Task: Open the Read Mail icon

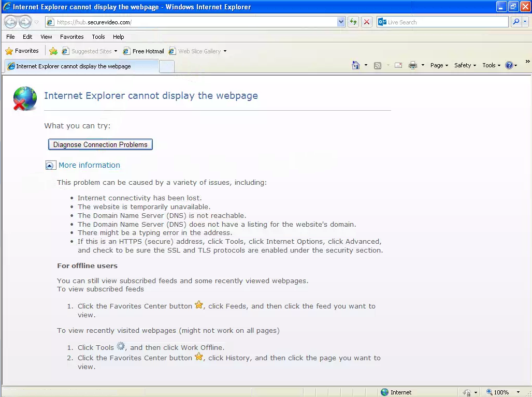Action: pos(397,65)
